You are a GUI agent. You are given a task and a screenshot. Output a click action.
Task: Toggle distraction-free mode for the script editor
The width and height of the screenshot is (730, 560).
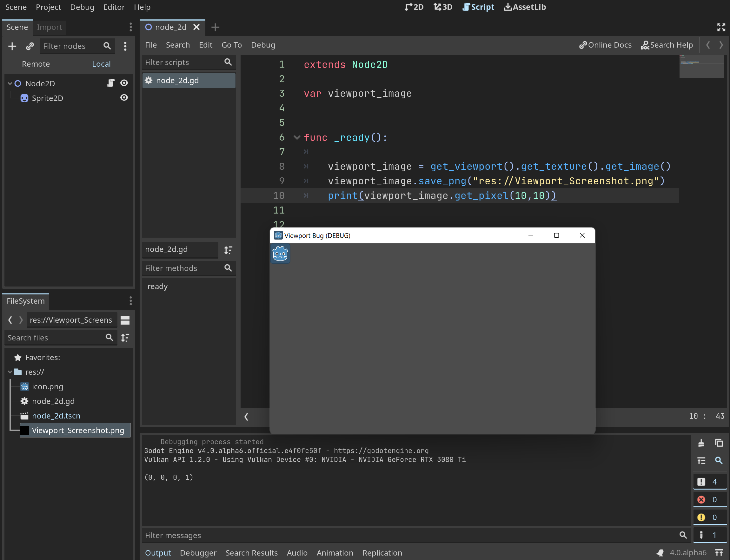pyautogui.click(x=721, y=27)
